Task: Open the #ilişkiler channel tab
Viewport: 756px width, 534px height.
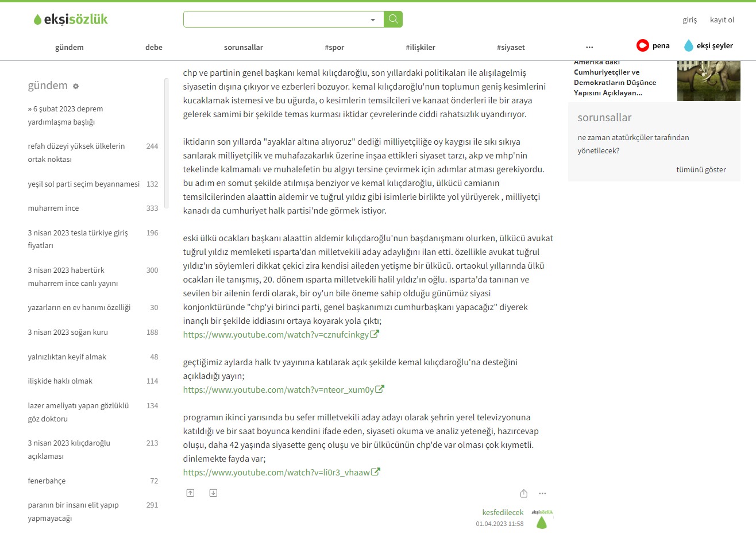Action: click(x=421, y=47)
